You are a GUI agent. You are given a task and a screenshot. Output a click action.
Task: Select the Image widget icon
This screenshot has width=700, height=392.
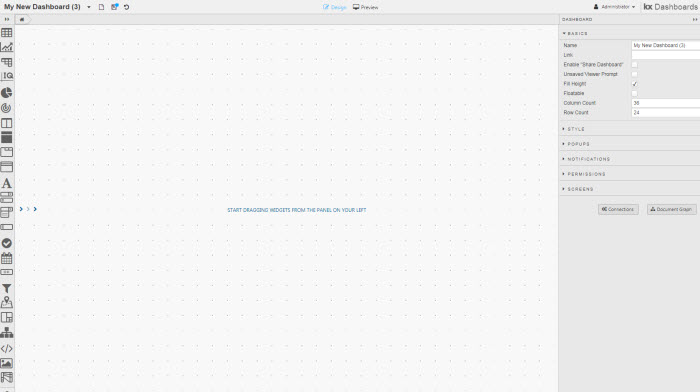[7, 363]
